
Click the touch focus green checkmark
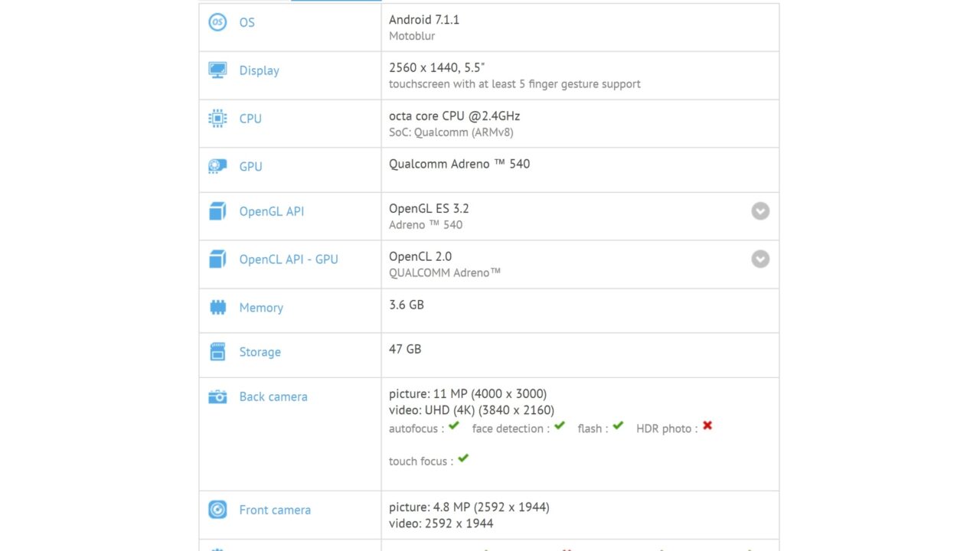coord(463,458)
